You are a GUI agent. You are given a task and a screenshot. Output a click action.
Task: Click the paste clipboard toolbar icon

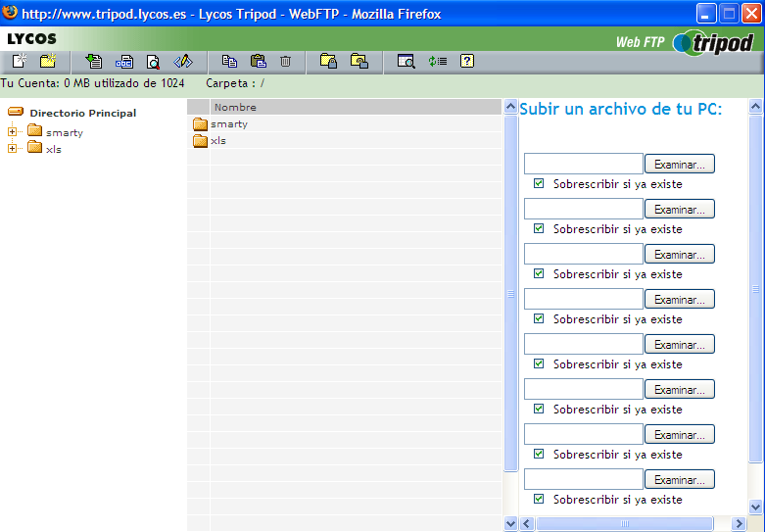258,61
